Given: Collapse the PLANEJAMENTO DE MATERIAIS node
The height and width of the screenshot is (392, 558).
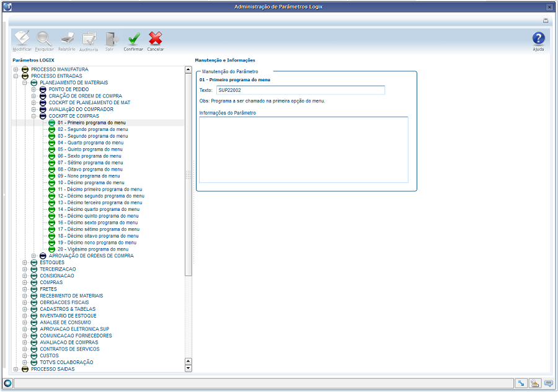Looking at the screenshot, I should tap(25, 82).
